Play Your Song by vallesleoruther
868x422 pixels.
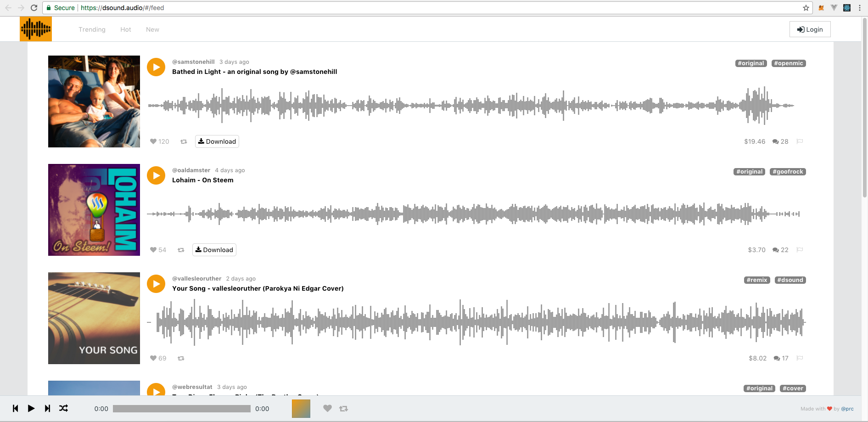[x=156, y=284]
